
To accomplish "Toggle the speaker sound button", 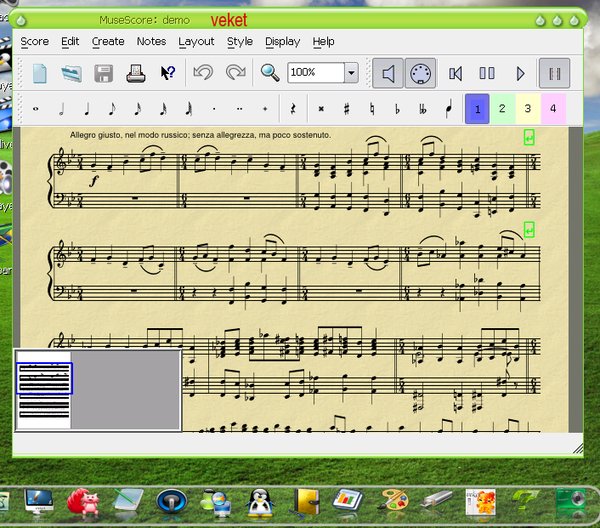I will pyautogui.click(x=389, y=73).
